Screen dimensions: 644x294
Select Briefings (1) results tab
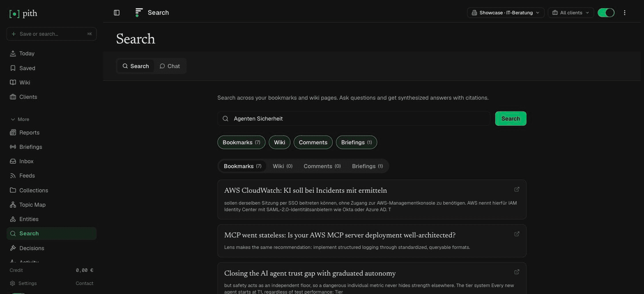pos(367,166)
